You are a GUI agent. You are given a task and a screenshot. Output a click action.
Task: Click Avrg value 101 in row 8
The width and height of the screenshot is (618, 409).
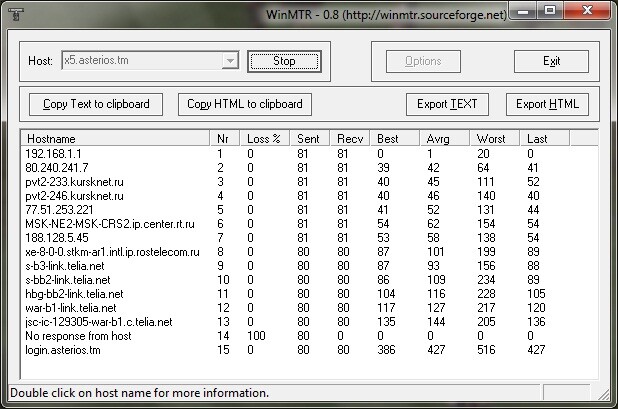[436, 252]
